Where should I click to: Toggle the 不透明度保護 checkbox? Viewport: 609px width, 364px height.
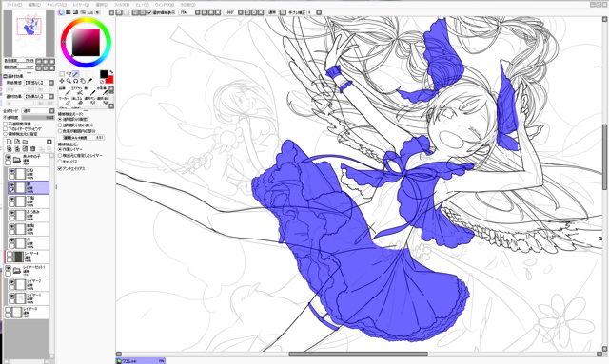click(6, 124)
